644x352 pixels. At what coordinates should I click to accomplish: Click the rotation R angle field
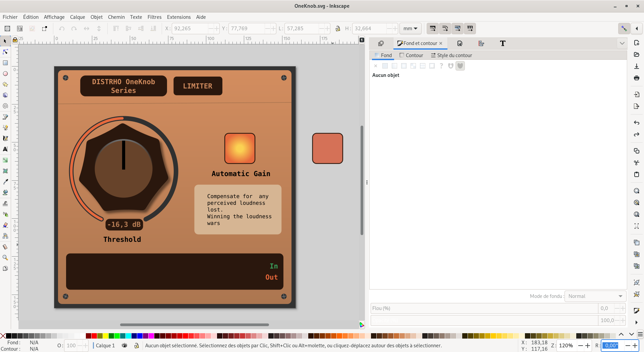click(612, 345)
